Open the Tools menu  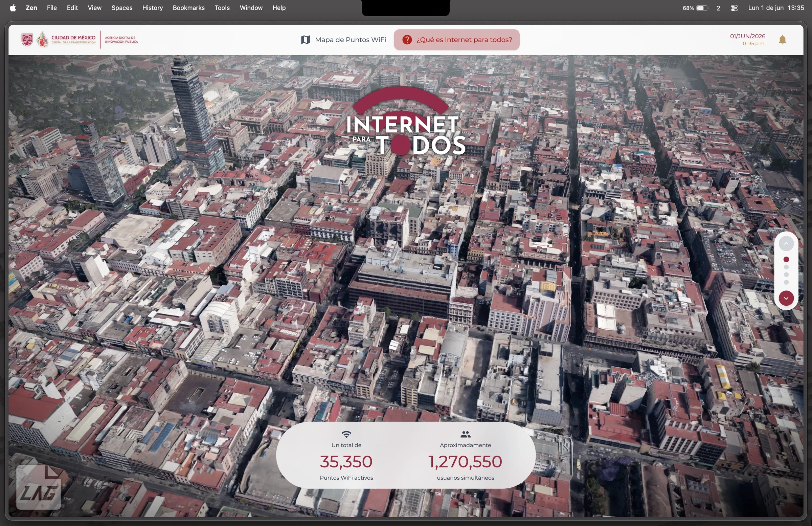click(222, 8)
